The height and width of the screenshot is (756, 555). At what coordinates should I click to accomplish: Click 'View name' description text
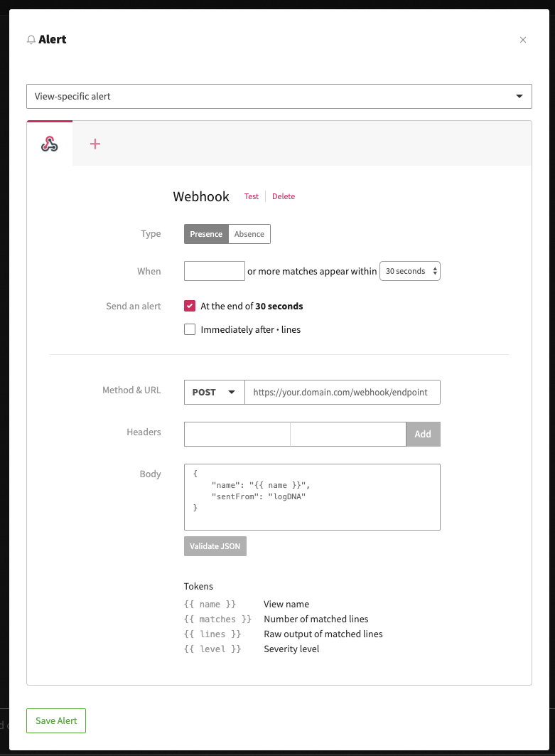pos(286,604)
